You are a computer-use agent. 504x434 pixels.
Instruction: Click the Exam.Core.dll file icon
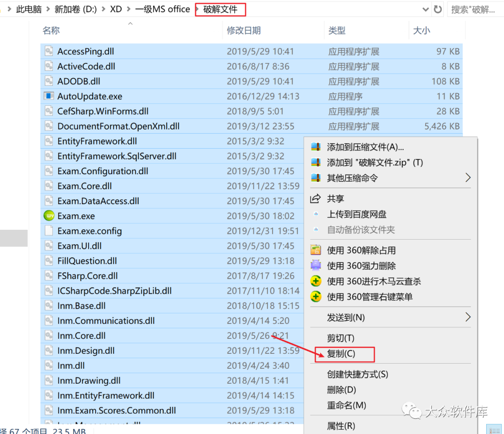(49, 186)
